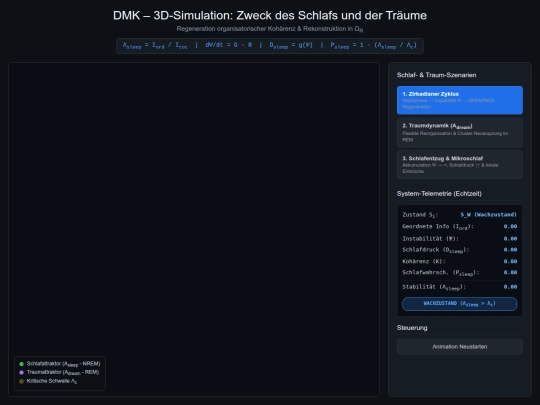Select the '2. Traumdynamik' scenario
This screenshot has height=405, width=540.
click(x=460, y=133)
